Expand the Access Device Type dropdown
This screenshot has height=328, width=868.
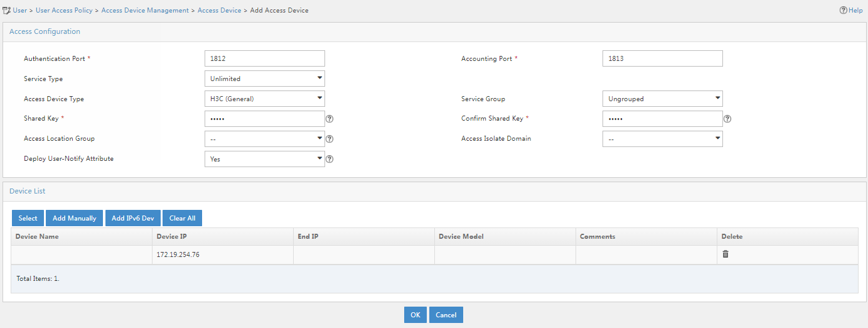pos(265,99)
